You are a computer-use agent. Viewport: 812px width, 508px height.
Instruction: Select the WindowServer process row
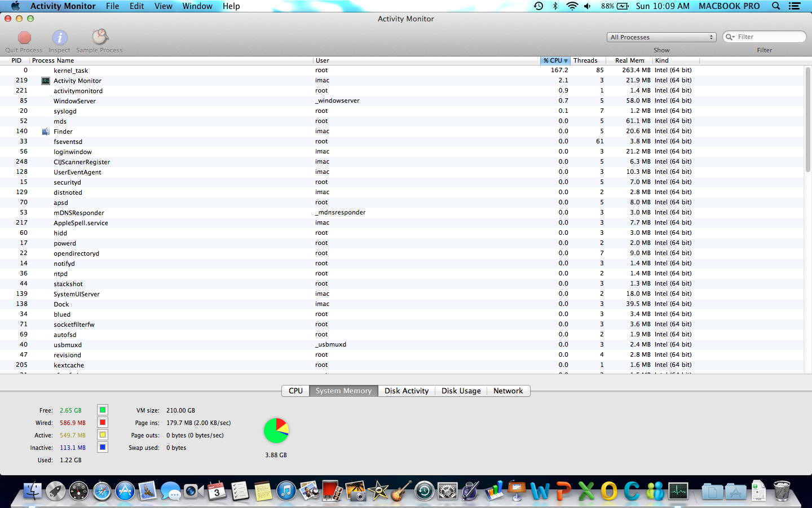(x=402, y=101)
